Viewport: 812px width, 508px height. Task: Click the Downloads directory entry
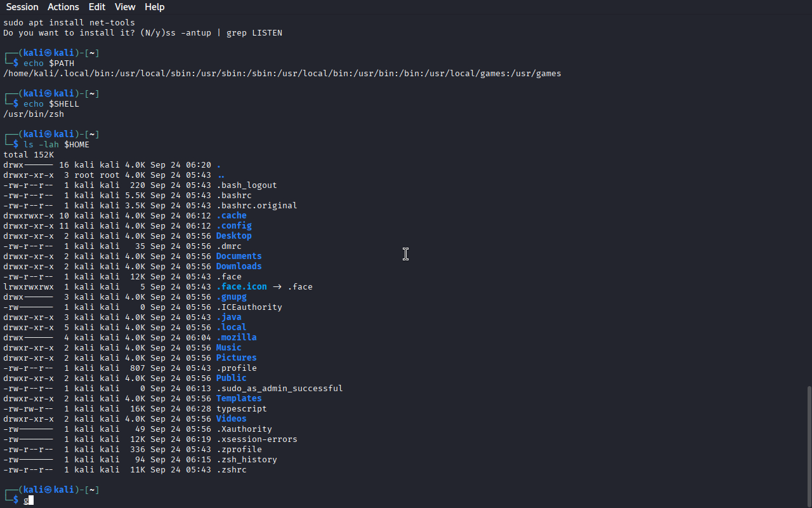click(239, 267)
